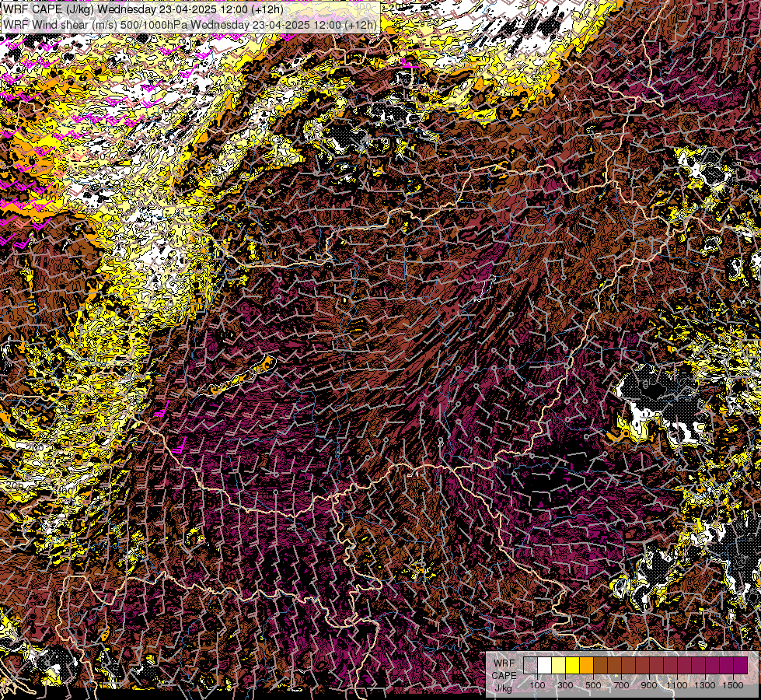
Task: Click the WRF CAPE title line
Action: pos(143,9)
